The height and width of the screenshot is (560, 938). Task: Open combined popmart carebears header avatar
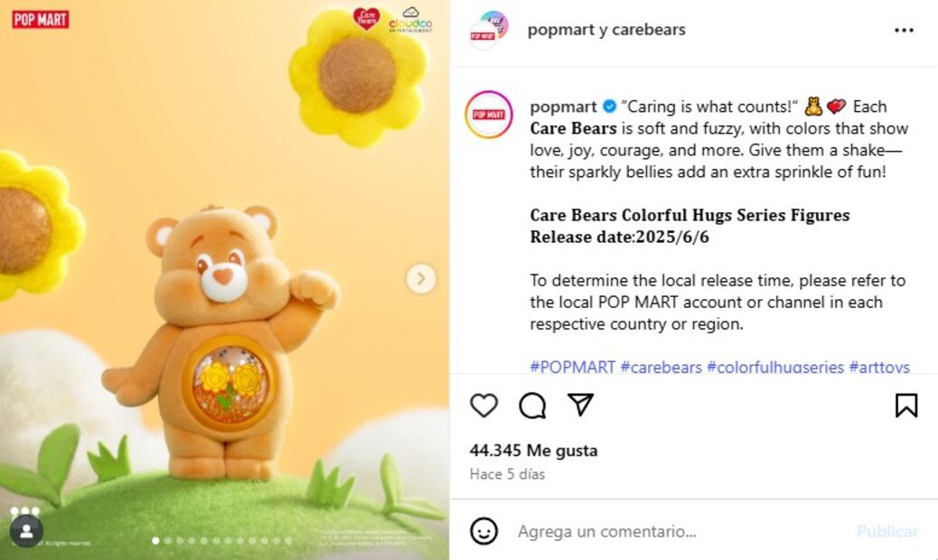point(488,30)
